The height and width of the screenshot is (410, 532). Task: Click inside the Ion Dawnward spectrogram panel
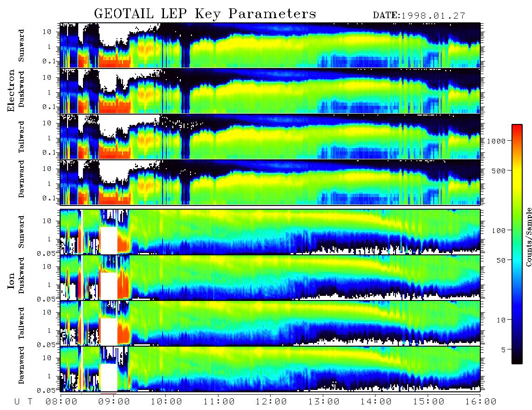(x=270, y=369)
